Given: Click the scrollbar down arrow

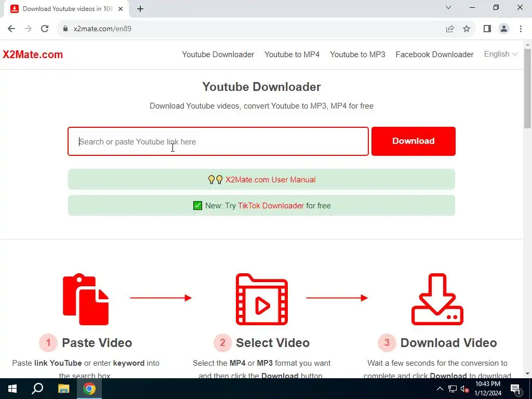Looking at the screenshot, I should (528, 374).
